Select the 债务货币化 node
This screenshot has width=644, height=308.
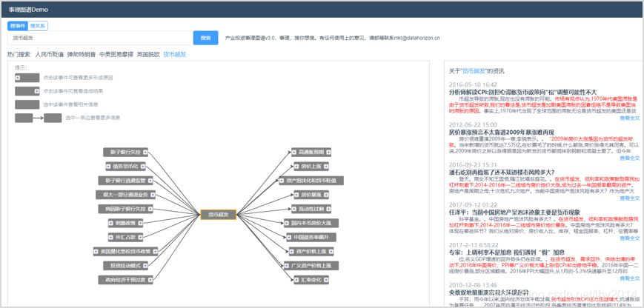(126, 167)
